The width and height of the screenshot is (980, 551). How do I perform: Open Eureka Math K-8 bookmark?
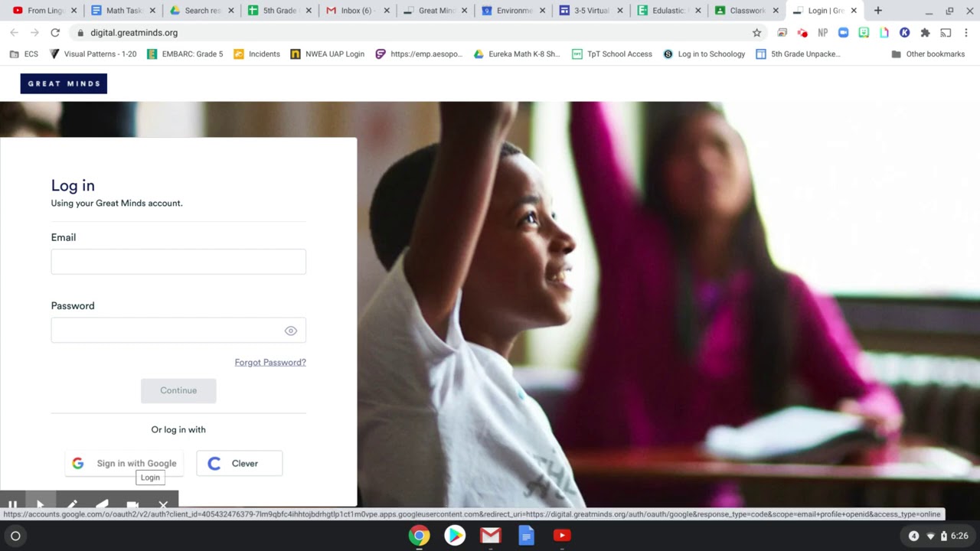517,54
